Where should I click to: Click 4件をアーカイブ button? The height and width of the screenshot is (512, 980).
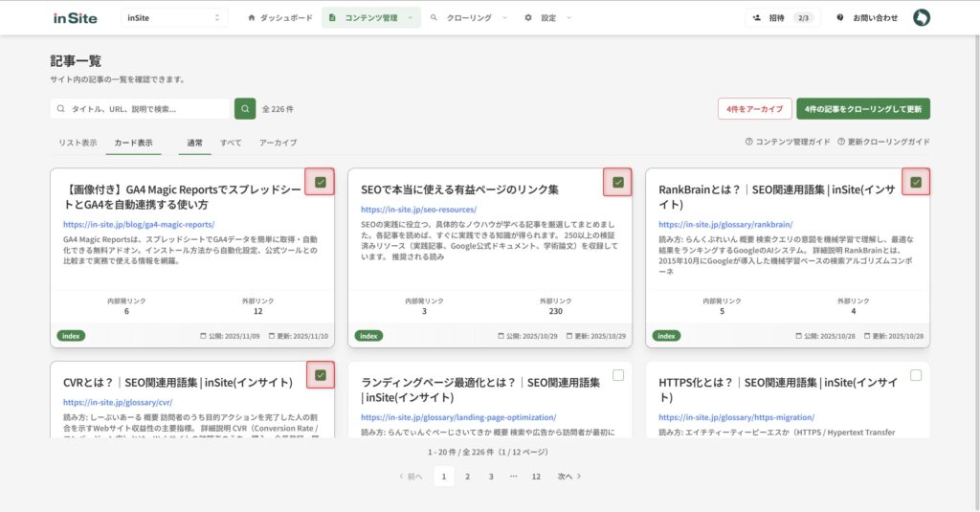point(754,109)
